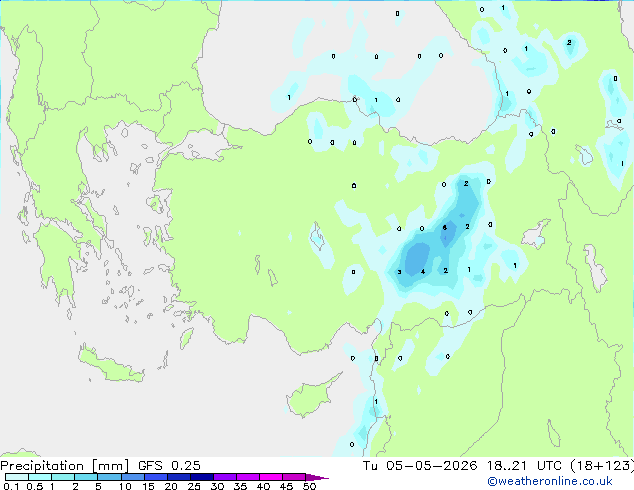
Task: Click the value 4 in the darkest blue area
Action: [423, 272]
